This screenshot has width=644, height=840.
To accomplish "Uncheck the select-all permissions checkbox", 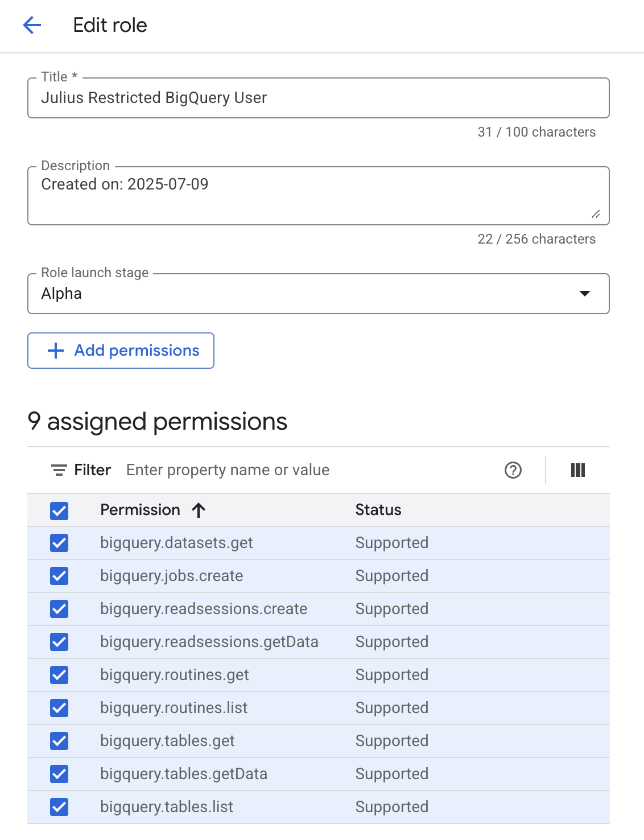I will pyautogui.click(x=59, y=510).
